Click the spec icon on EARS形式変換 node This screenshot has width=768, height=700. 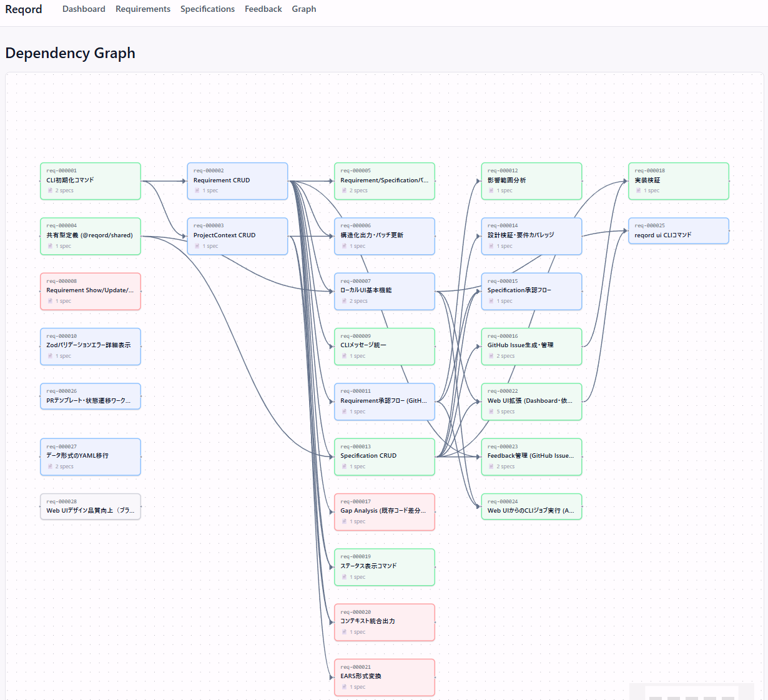(345, 687)
